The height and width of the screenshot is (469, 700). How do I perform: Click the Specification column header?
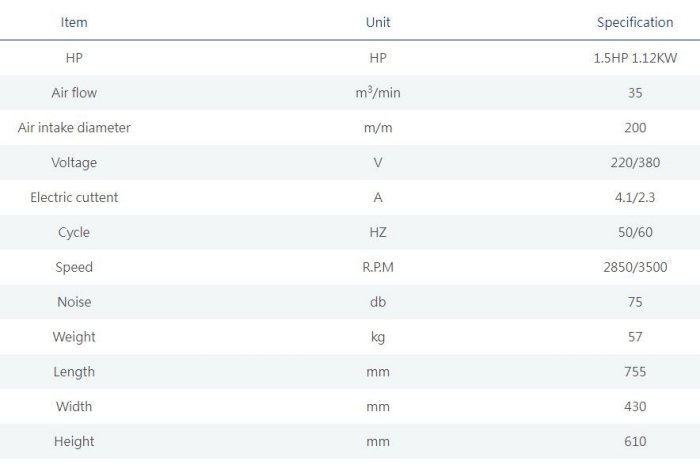pyautogui.click(x=635, y=21)
